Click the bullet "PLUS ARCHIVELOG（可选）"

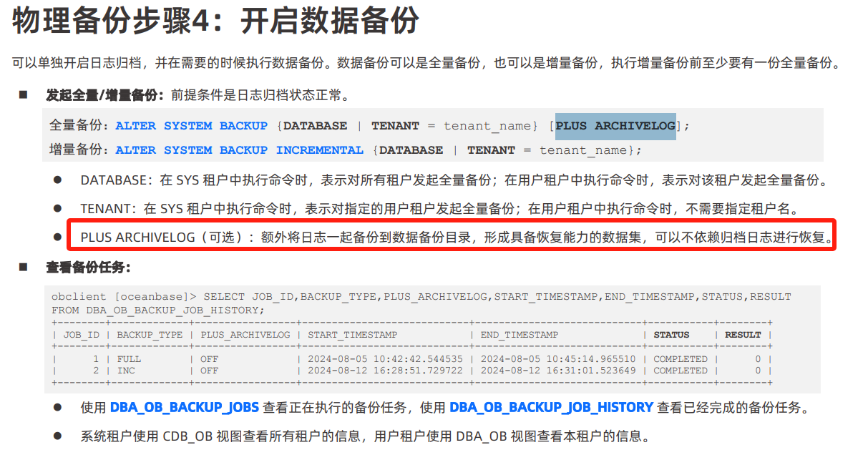[457, 237]
